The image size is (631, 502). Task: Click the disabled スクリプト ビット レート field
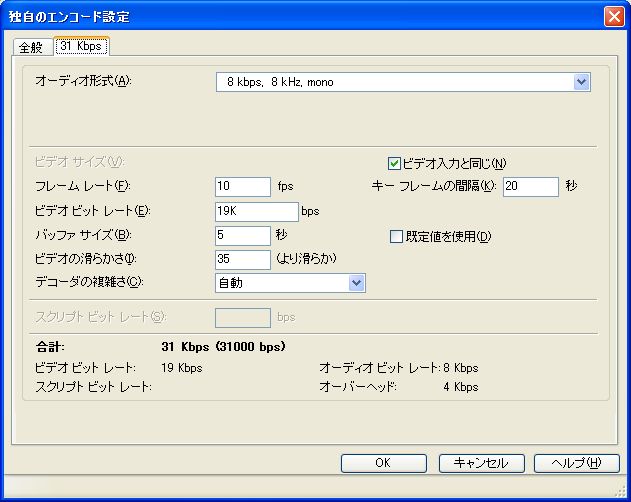tap(242, 318)
